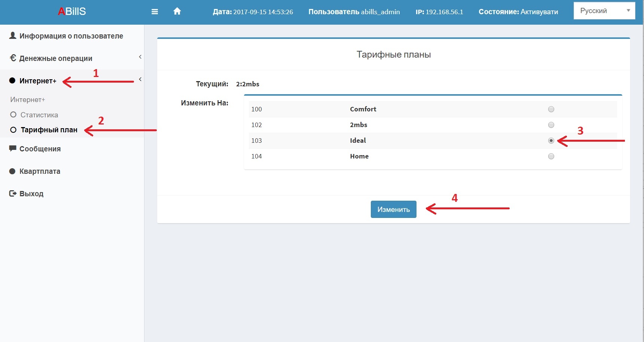The image size is (644, 342).
Task: Open the Русский language dropdown
Action: (x=604, y=11)
